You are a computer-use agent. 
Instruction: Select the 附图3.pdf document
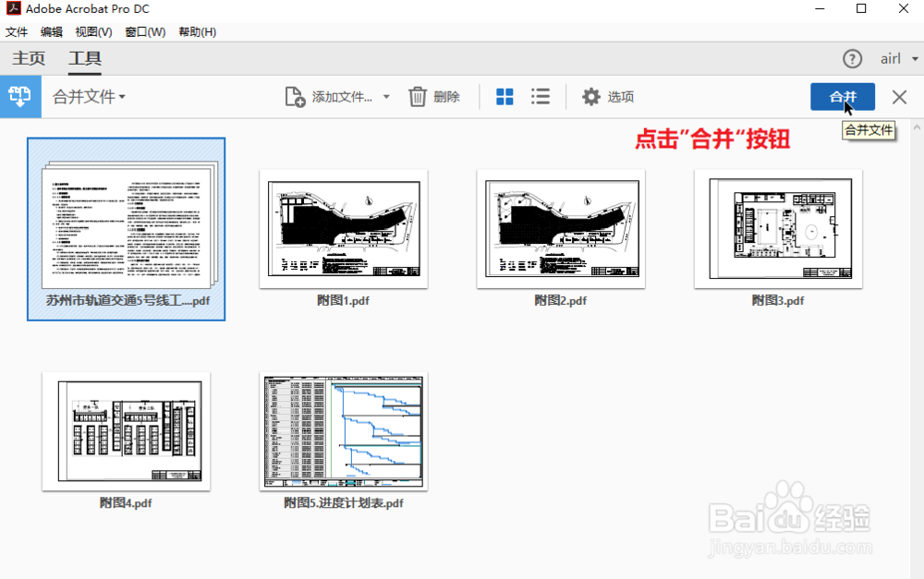[777, 227]
